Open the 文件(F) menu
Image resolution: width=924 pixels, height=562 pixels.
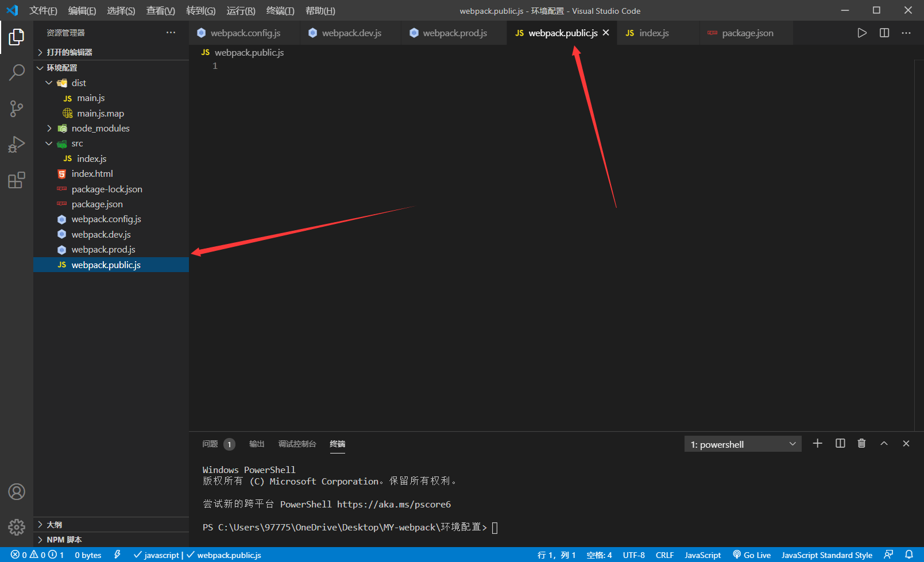(x=43, y=10)
